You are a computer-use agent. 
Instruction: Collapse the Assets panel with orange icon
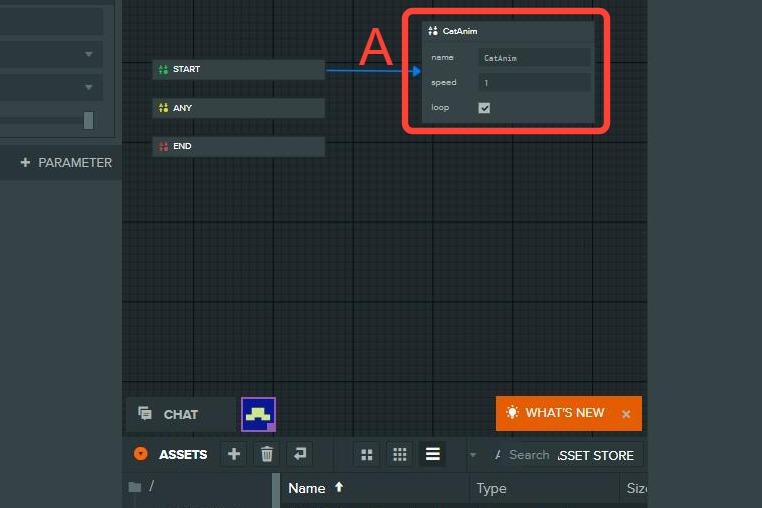pos(141,454)
